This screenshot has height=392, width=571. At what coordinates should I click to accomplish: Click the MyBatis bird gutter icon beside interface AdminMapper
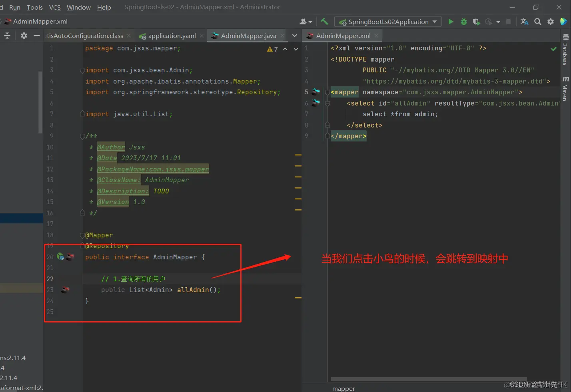(70, 257)
